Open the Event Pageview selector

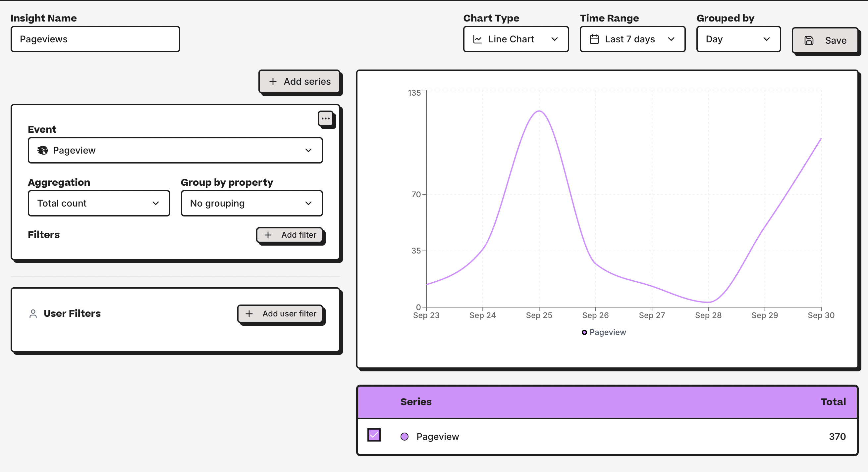click(175, 150)
